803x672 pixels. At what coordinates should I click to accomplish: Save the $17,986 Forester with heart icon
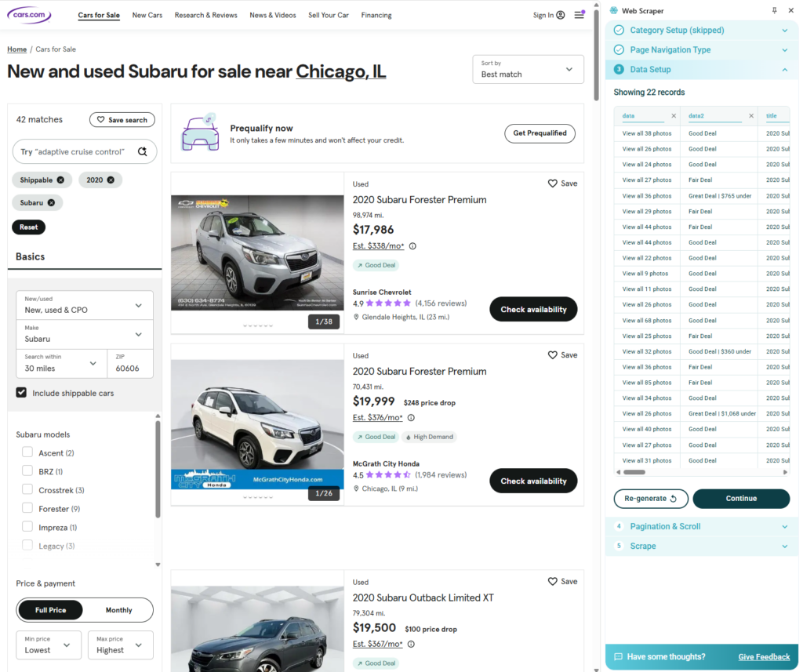(x=553, y=183)
